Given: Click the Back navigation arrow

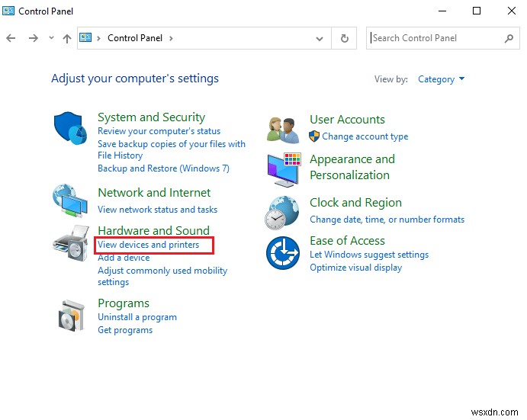Looking at the screenshot, I should coord(11,38).
